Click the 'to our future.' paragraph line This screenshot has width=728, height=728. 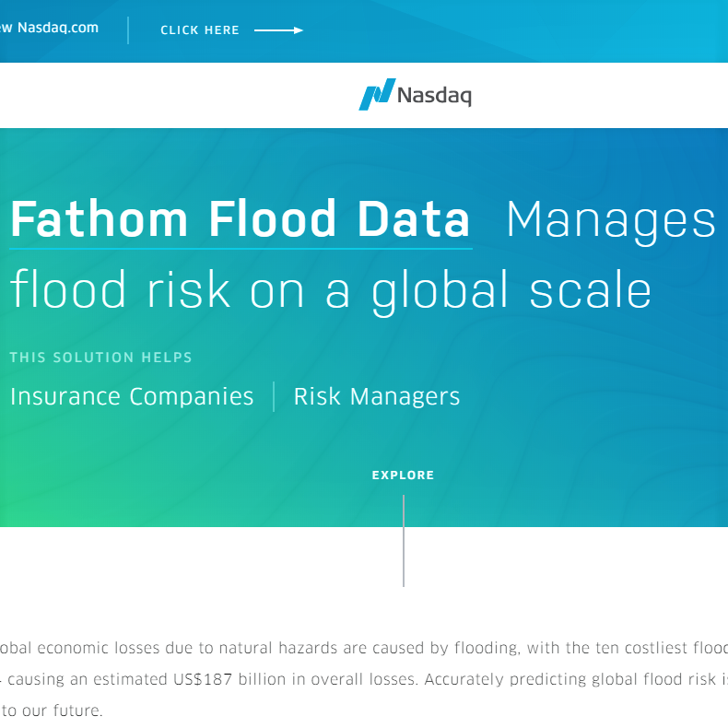[x=52, y=711]
